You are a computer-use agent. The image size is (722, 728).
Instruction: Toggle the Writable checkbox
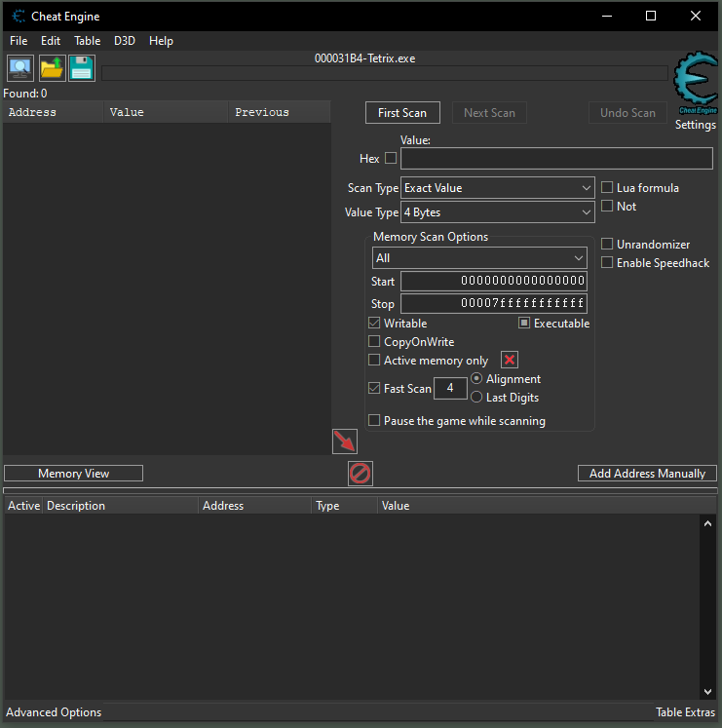pos(374,324)
